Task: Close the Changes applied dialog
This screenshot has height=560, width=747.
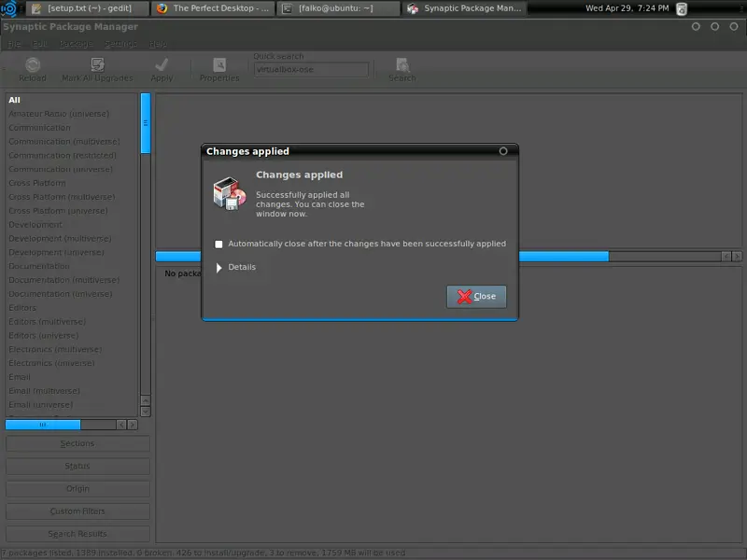Action: (476, 297)
